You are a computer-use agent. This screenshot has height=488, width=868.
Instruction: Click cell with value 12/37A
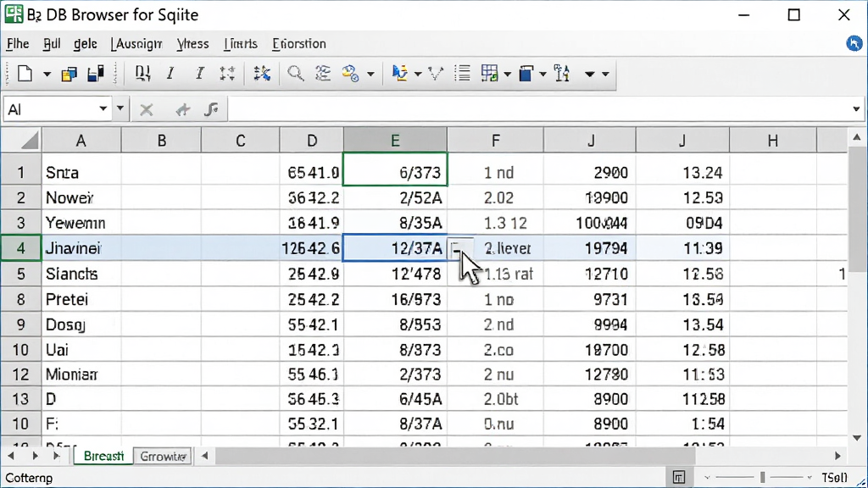(395, 248)
